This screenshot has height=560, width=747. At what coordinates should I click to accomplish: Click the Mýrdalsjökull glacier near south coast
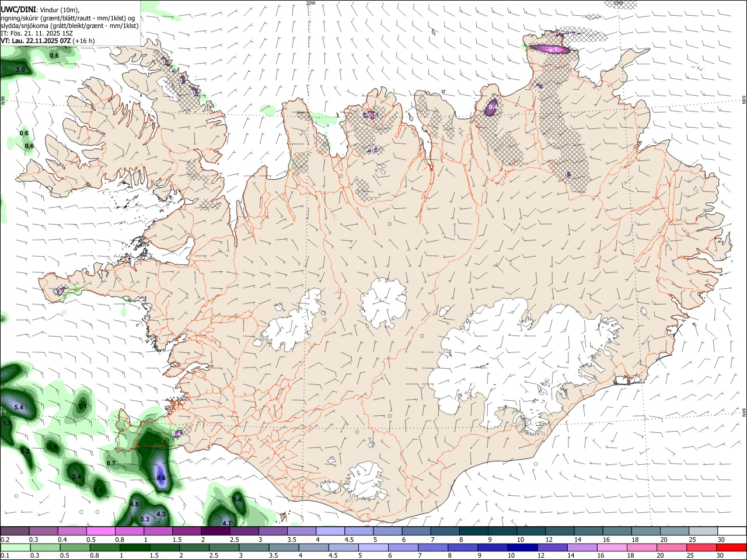click(366, 482)
